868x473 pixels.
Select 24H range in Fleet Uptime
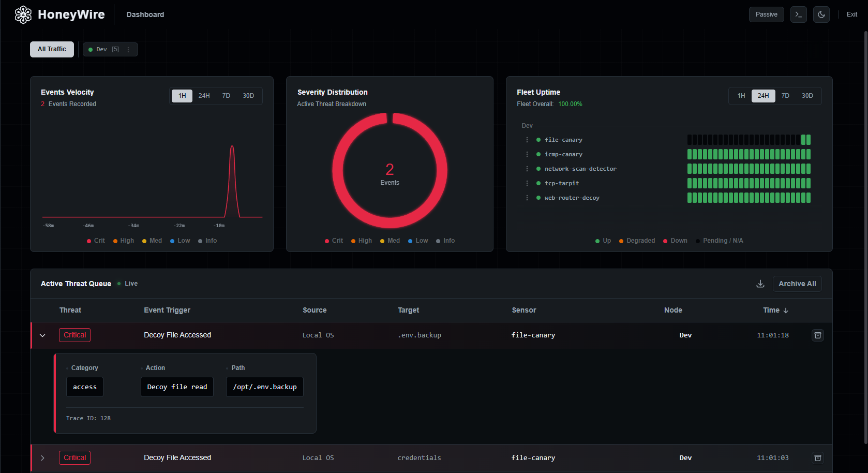tap(763, 96)
